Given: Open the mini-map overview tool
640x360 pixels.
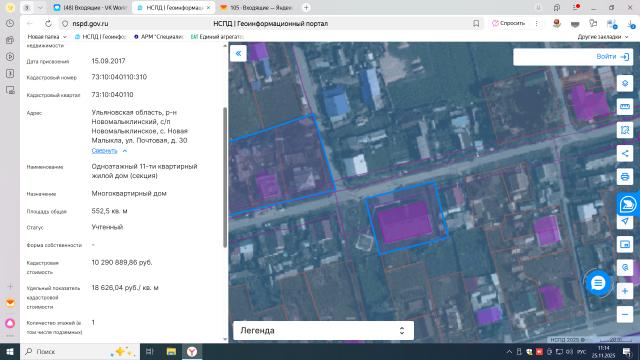Looking at the screenshot, I should click(x=625, y=244).
